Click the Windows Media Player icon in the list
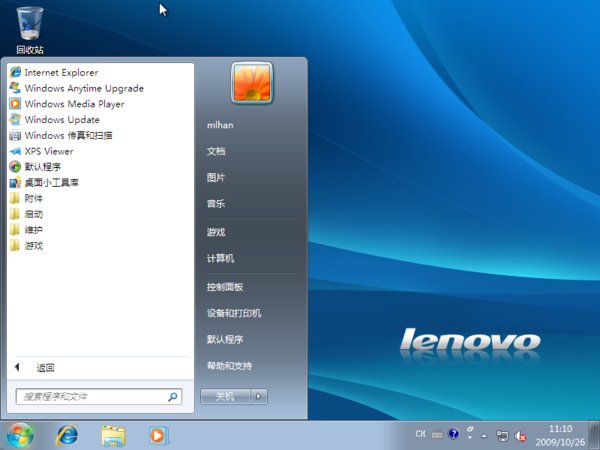This screenshot has height=450, width=600. pyautogui.click(x=15, y=104)
